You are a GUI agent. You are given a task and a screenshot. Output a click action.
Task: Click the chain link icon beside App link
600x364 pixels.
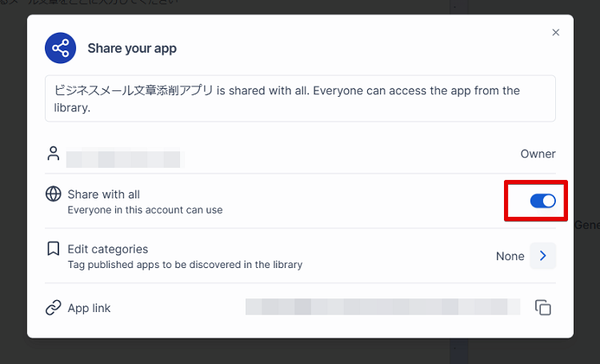coord(54,308)
